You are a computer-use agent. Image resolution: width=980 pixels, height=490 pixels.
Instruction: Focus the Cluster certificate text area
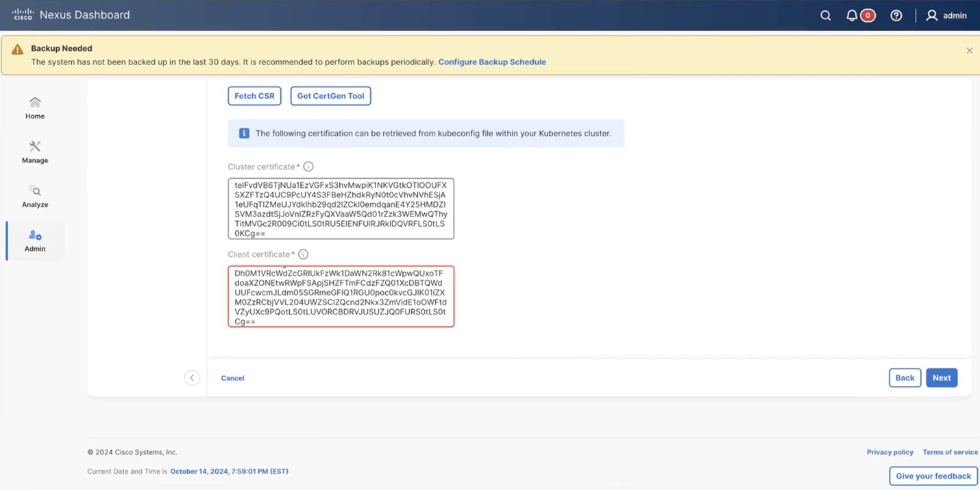click(x=341, y=208)
